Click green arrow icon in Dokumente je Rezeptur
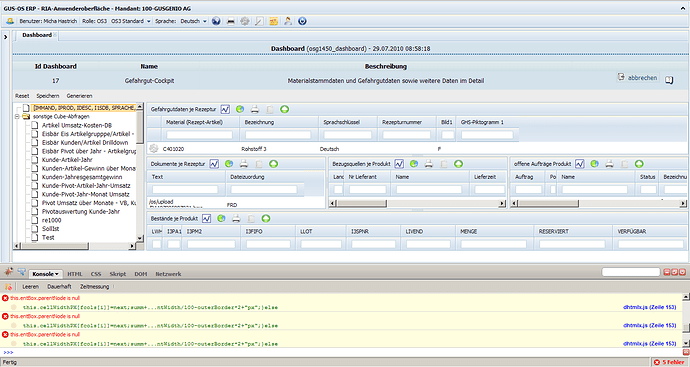 273,164
